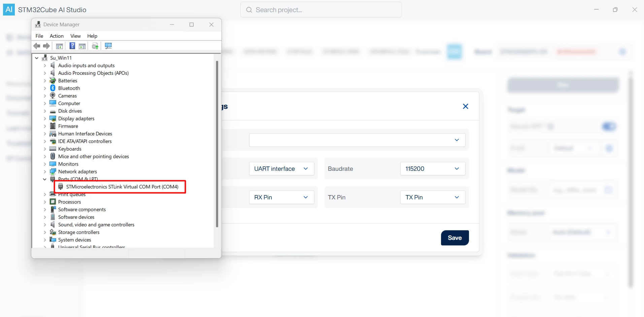
Task: Expand Software components
Action: pos(45,210)
